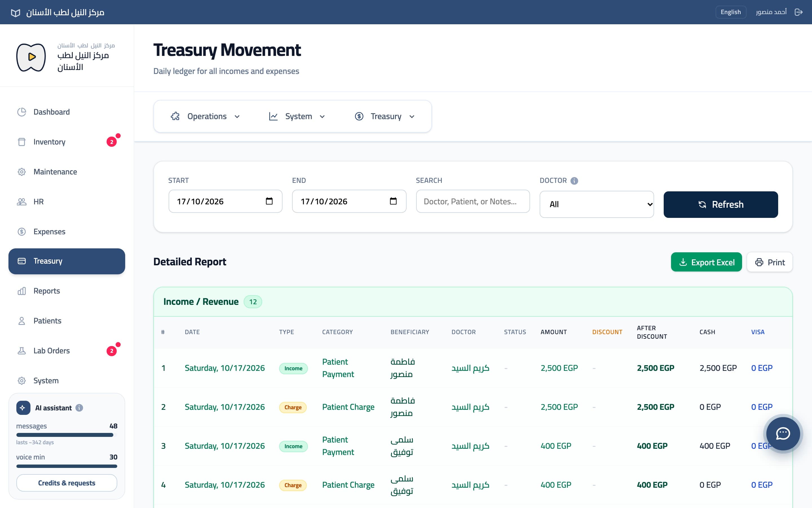The image size is (812, 508).
Task: Click the Patients person icon in sidebar
Action: 22,321
